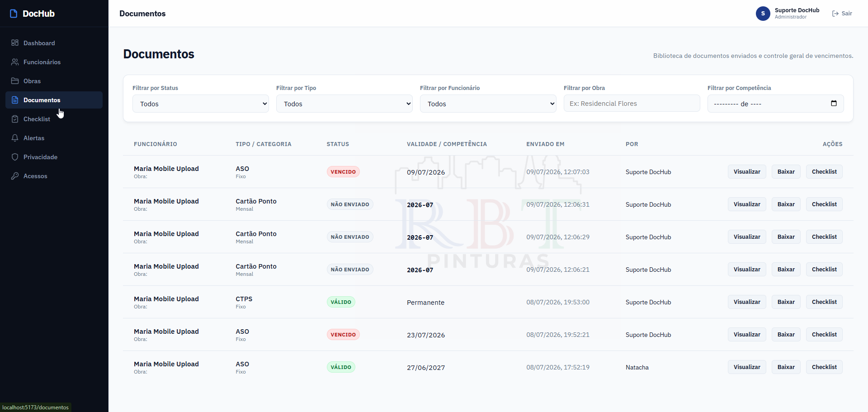Click the DocHub logo icon
868x412 pixels.
click(14, 14)
